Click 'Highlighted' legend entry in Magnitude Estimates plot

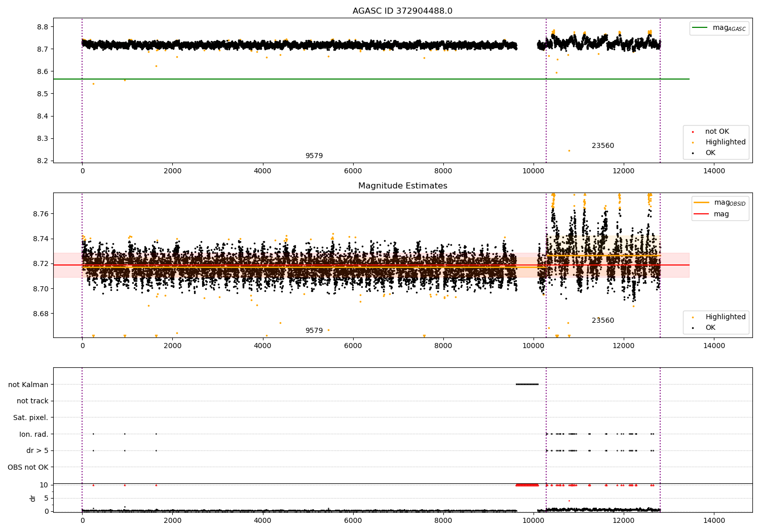click(725, 317)
